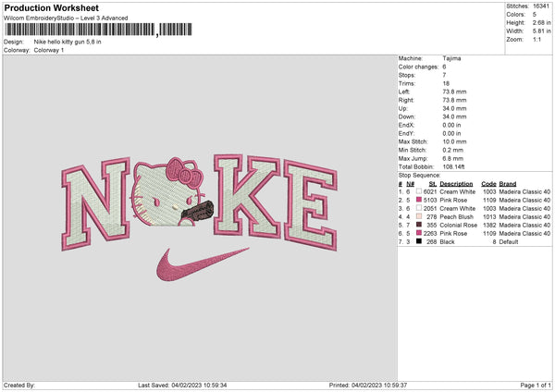This screenshot has width=555, height=392.
Task: Click the "Color changes:" label
Action: [x=418, y=67]
